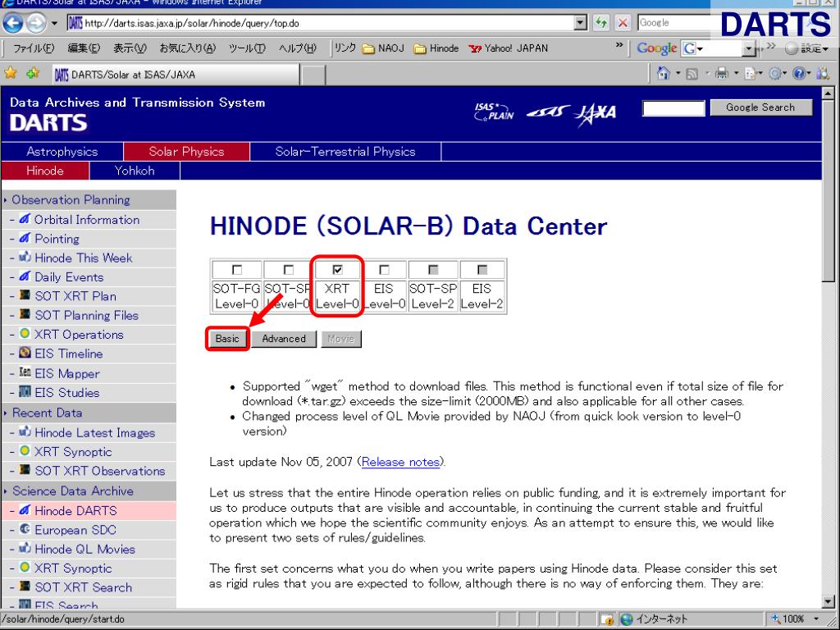Click the icon next to Hinode This Week

[x=25, y=257]
